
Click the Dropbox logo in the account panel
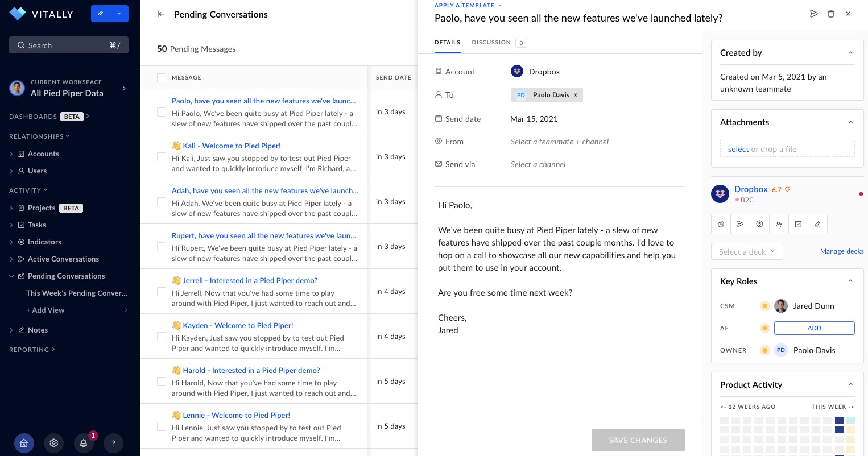point(720,194)
